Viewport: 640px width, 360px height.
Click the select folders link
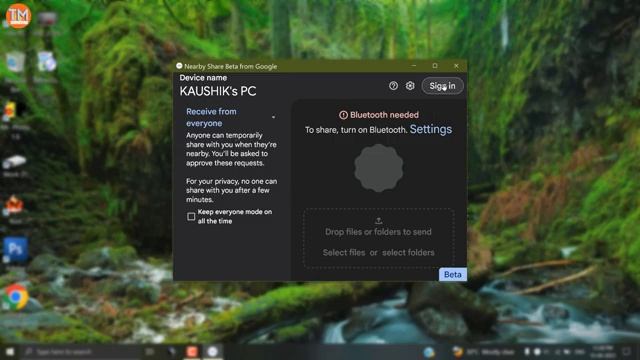[x=408, y=253]
